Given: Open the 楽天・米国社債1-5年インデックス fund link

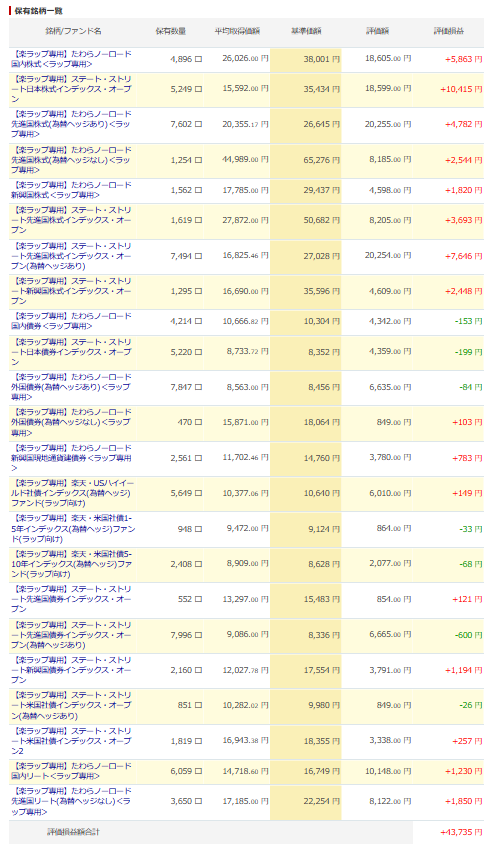Looking at the screenshot, I should [x=73, y=529].
